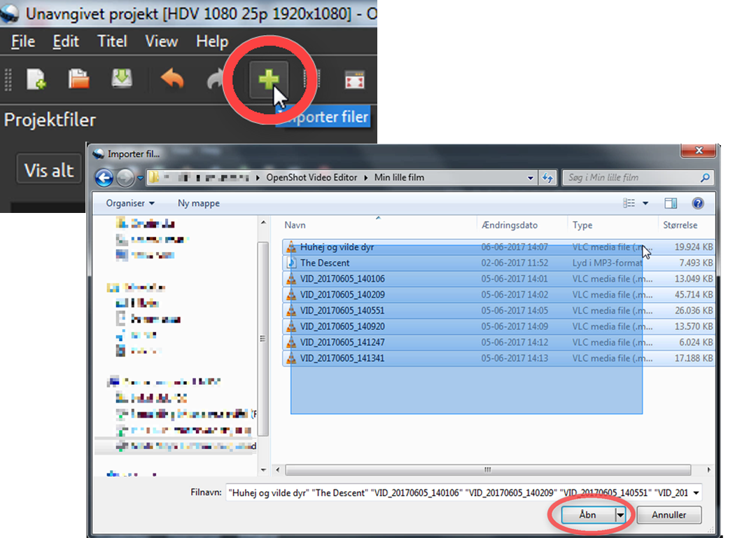Click the 45.714 KB size cell
The width and height of the screenshot is (756, 538).
(x=693, y=295)
